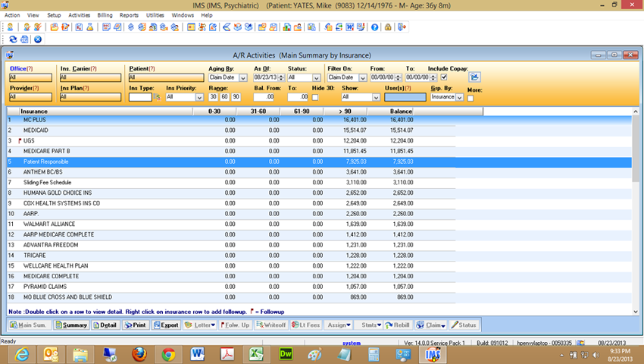Open the Show dropdown
Screen dimensions: 644x364
376,98
